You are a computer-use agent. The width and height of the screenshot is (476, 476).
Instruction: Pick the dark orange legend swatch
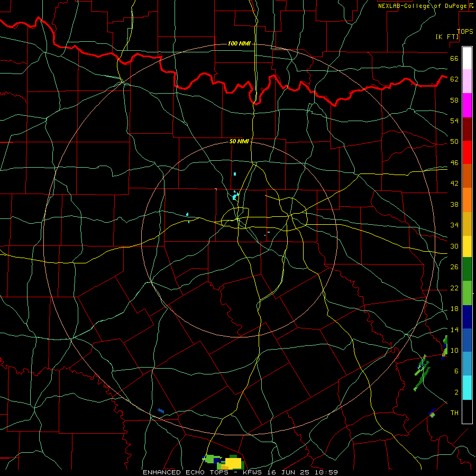pyautogui.click(x=467, y=176)
